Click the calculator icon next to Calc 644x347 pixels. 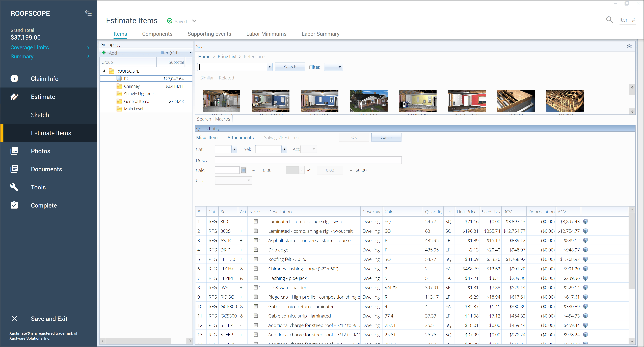pyautogui.click(x=243, y=170)
